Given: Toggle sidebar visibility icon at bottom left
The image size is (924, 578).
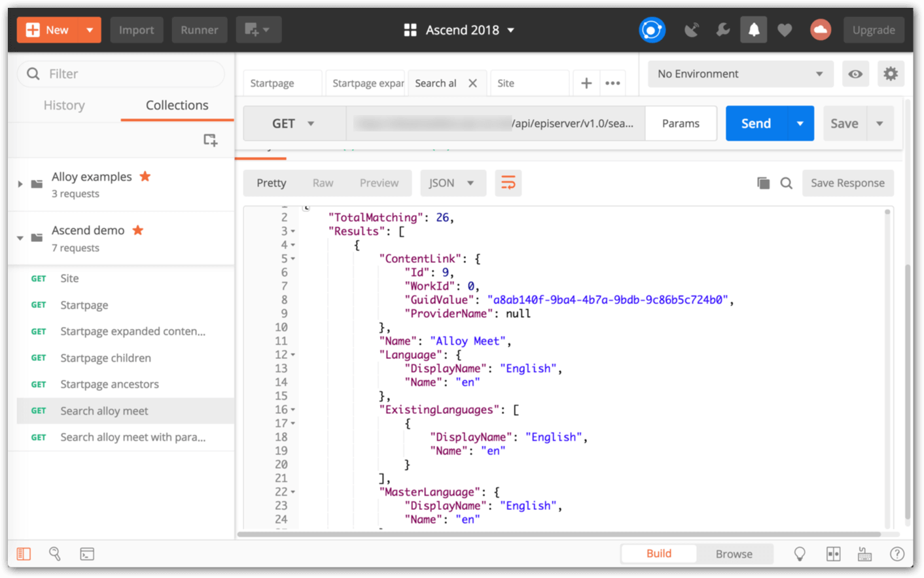Looking at the screenshot, I should 24,554.
